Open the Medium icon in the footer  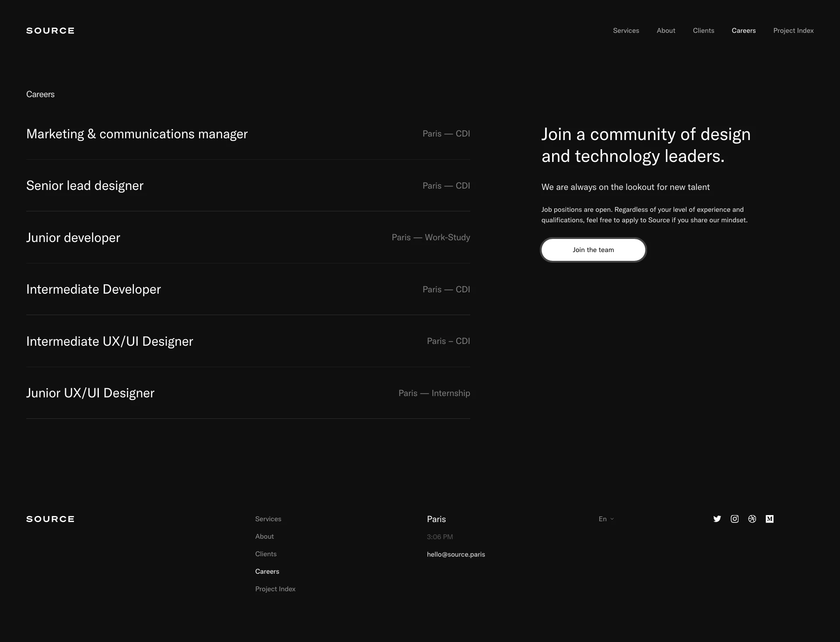click(770, 519)
